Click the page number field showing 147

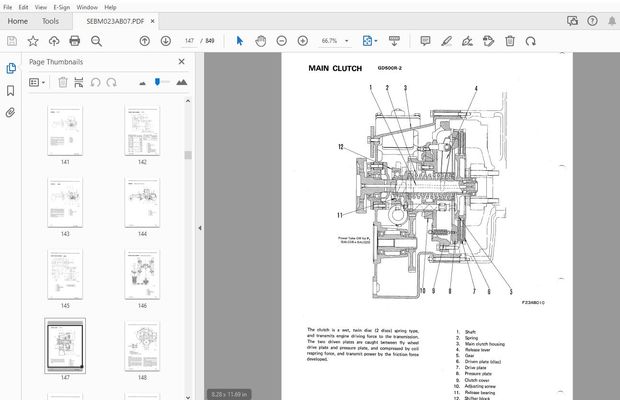coord(189,41)
